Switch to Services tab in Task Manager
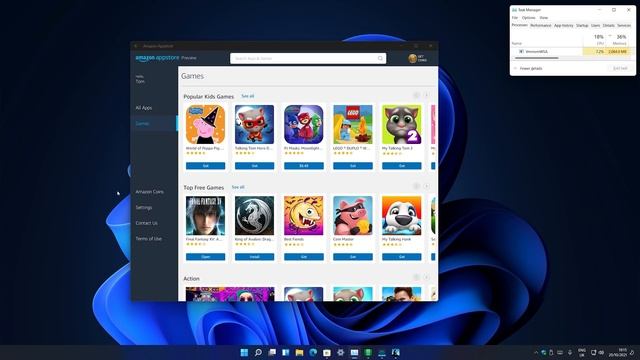The image size is (640, 360). coord(624,26)
